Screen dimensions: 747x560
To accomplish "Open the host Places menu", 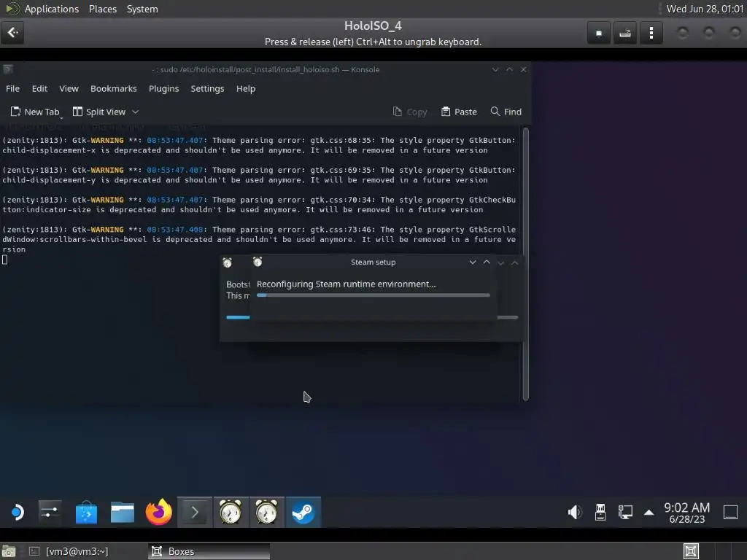I will pyautogui.click(x=102, y=9).
